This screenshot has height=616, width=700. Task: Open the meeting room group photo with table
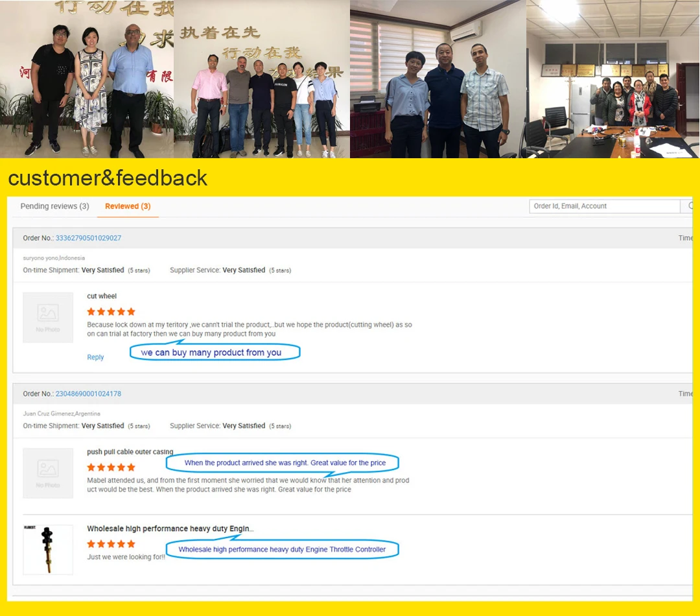tap(612, 79)
